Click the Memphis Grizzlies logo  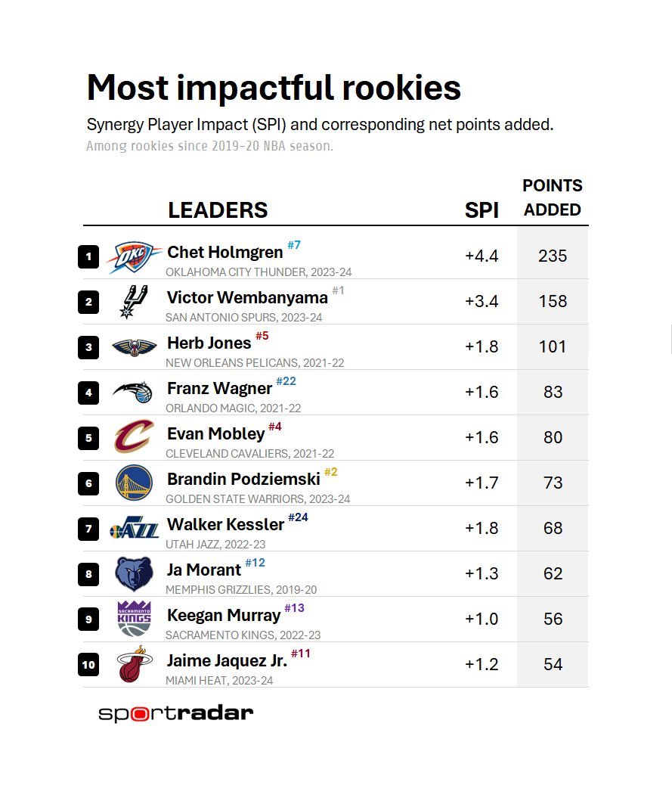pos(134,573)
